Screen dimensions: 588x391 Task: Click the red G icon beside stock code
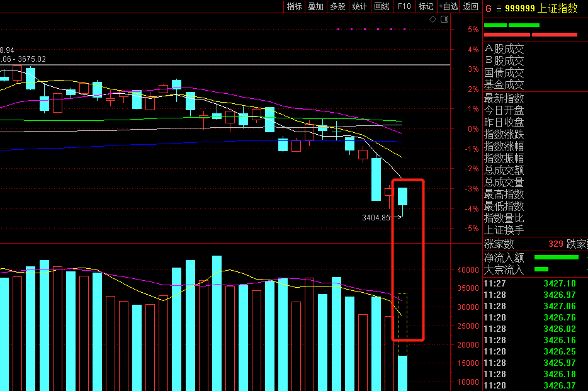[x=489, y=8]
